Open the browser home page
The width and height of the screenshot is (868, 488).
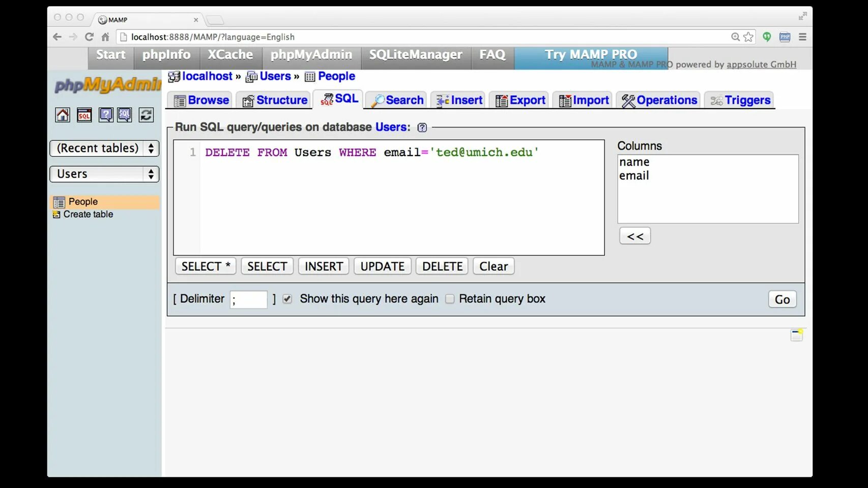(x=105, y=37)
